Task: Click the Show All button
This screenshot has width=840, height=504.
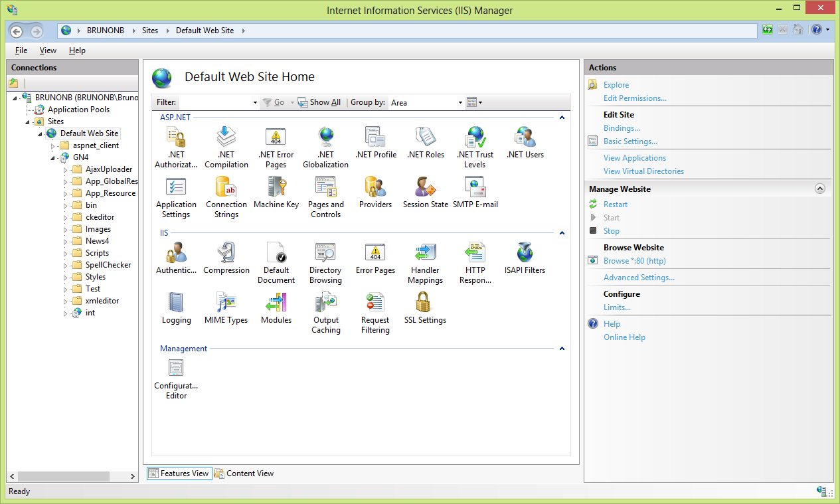Action: 319,102
